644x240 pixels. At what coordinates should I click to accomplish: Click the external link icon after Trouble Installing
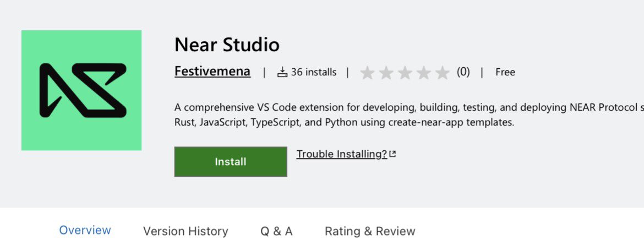(392, 154)
